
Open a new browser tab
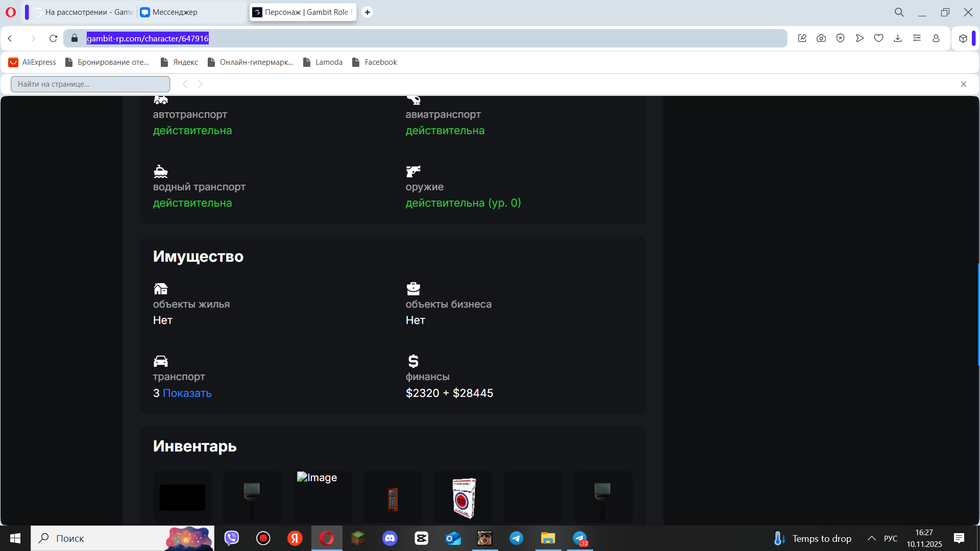[x=367, y=12]
